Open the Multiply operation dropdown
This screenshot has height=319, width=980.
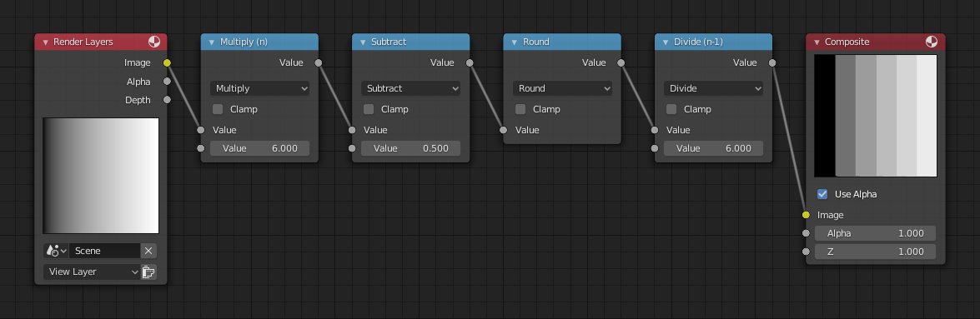[259, 88]
